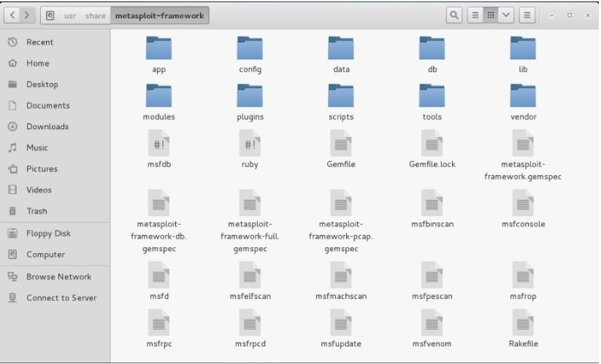
Task: Select the msfdb script file icon
Action: click(x=158, y=143)
